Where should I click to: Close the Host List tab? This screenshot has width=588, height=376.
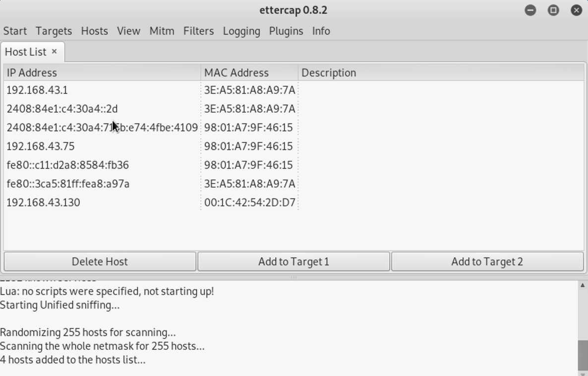tap(55, 52)
